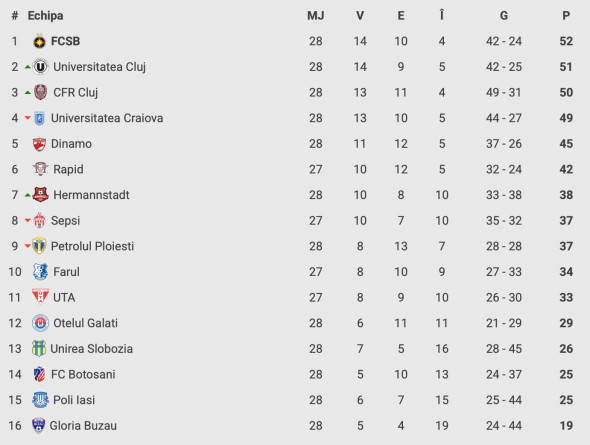Click the Hermannstadt club badge

[40, 195]
